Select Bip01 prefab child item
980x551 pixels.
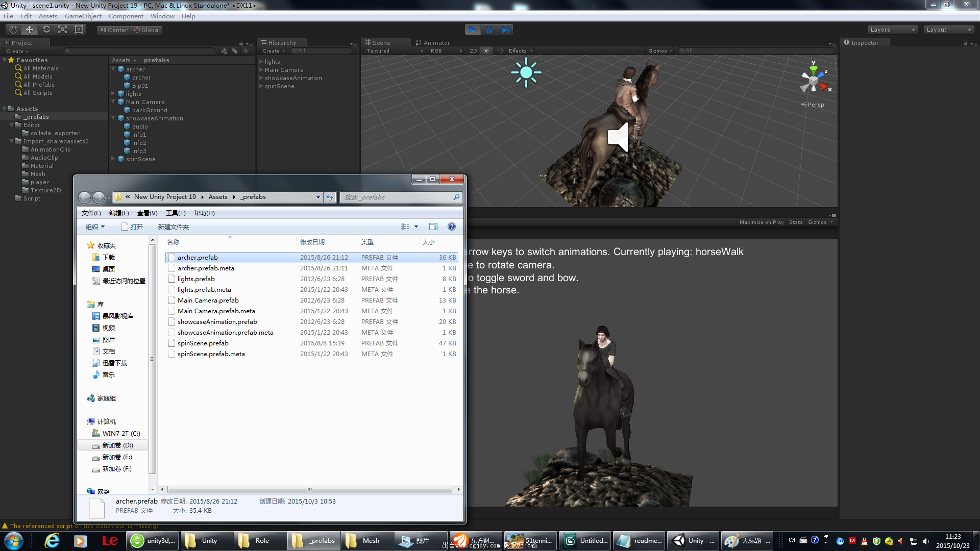click(x=140, y=86)
